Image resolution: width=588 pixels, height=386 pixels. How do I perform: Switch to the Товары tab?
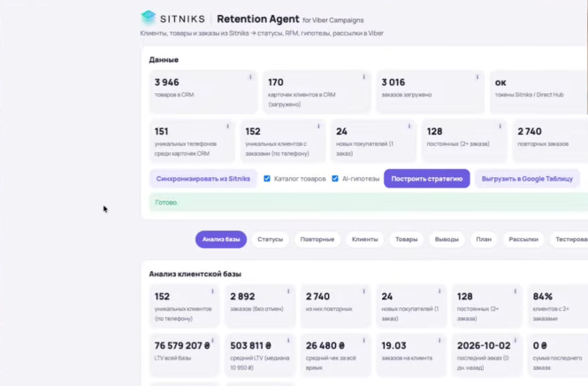tap(407, 240)
